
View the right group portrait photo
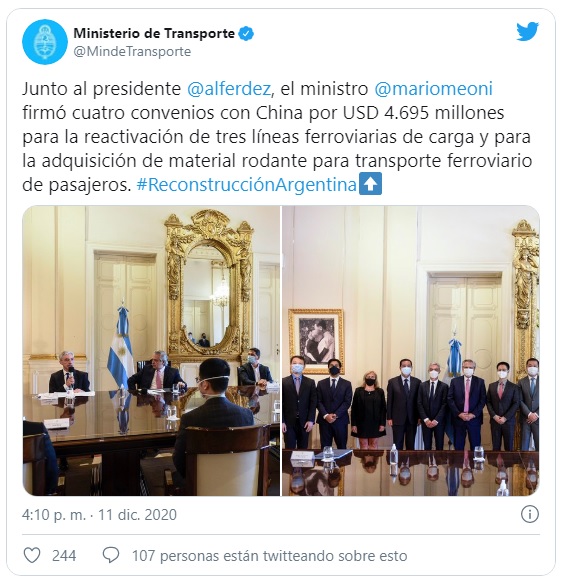coord(411,351)
